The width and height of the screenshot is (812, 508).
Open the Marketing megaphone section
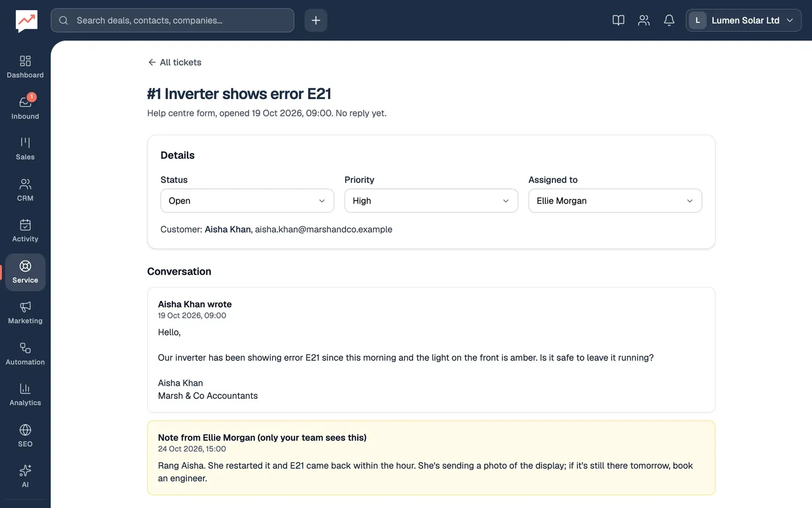tap(25, 313)
